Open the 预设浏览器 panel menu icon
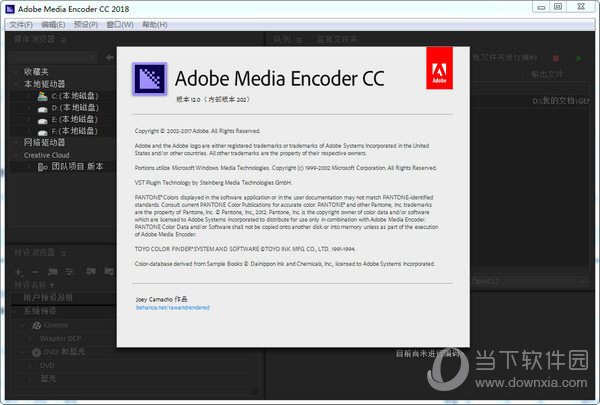This screenshot has width=600, height=405. point(64,253)
